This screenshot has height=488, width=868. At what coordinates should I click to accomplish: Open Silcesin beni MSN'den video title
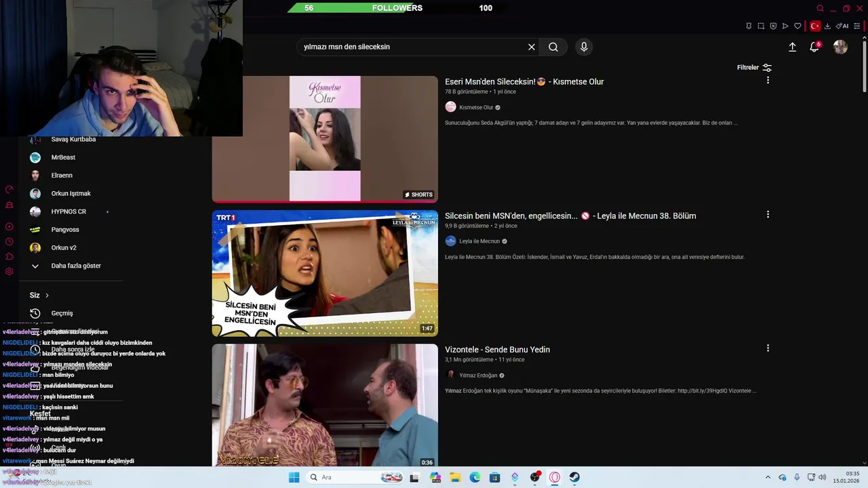[570, 216]
